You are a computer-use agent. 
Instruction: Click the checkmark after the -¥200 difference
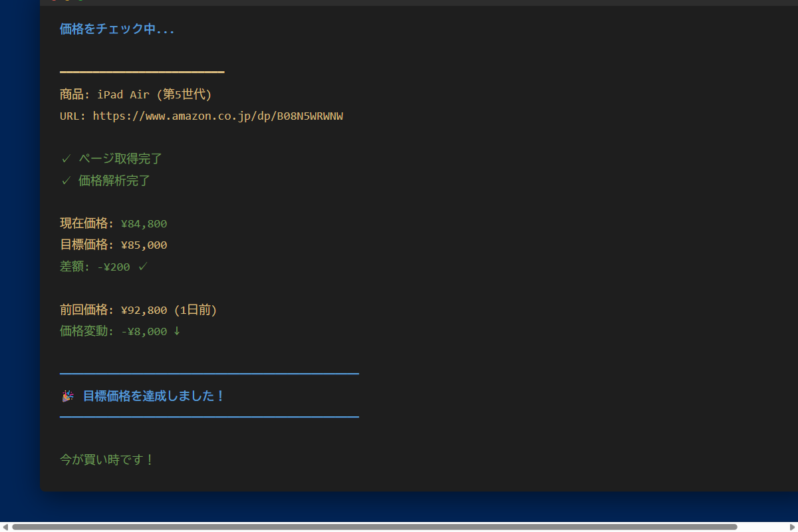click(x=142, y=267)
